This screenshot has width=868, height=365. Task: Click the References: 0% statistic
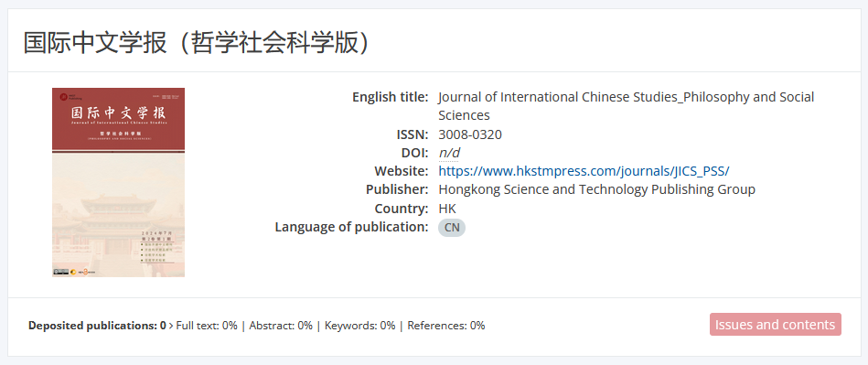tap(446, 326)
